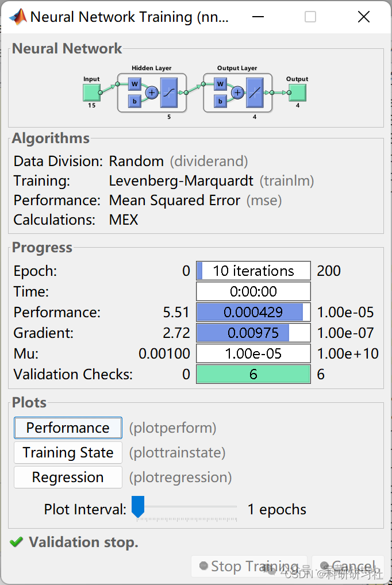
Task: Click the Output Layer title in diagram
Action: click(x=237, y=68)
